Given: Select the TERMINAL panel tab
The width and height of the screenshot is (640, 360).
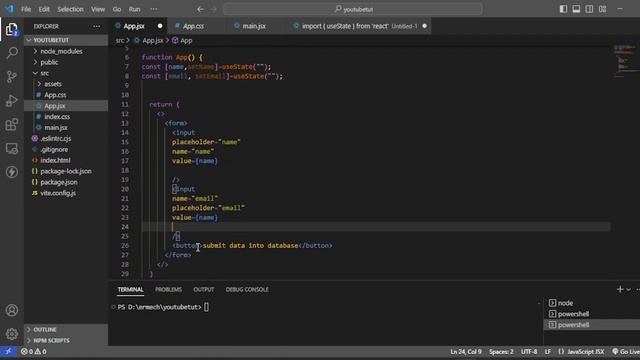Looking at the screenshot, I should 131,289.
